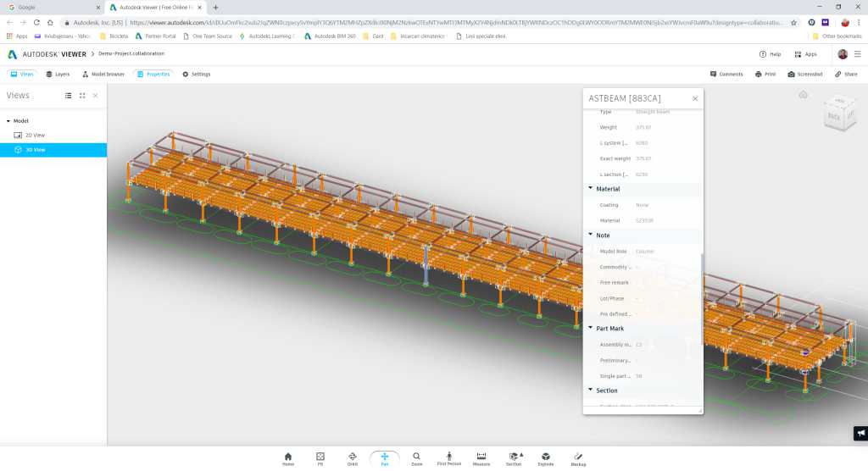Open the Model browser

tap(103, 75)
